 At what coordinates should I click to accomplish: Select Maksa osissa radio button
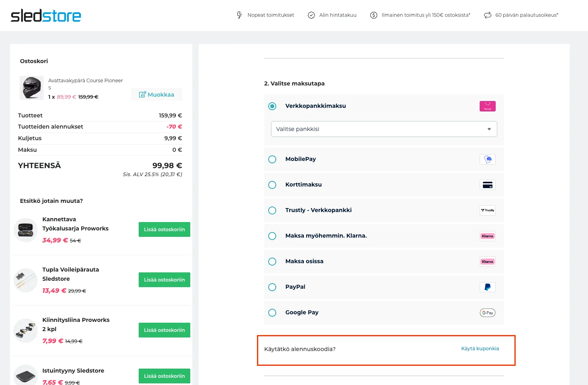tap(272, 262)
